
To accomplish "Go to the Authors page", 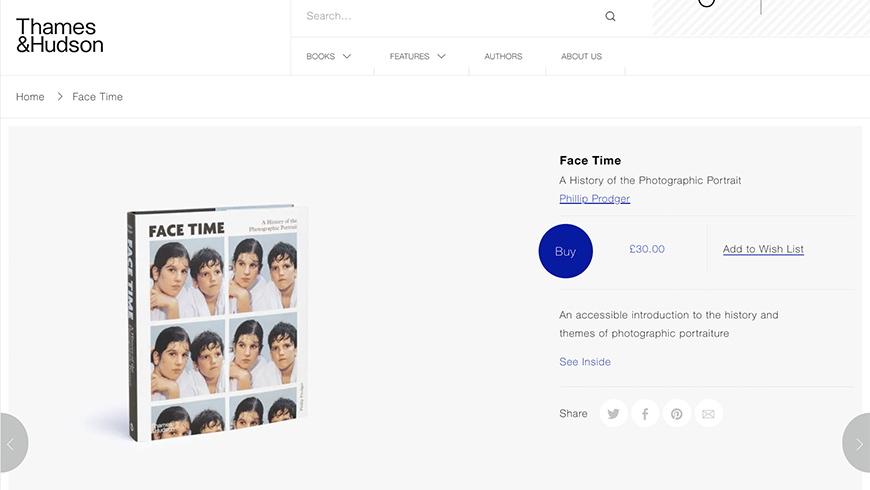I will tap(503, 56).
